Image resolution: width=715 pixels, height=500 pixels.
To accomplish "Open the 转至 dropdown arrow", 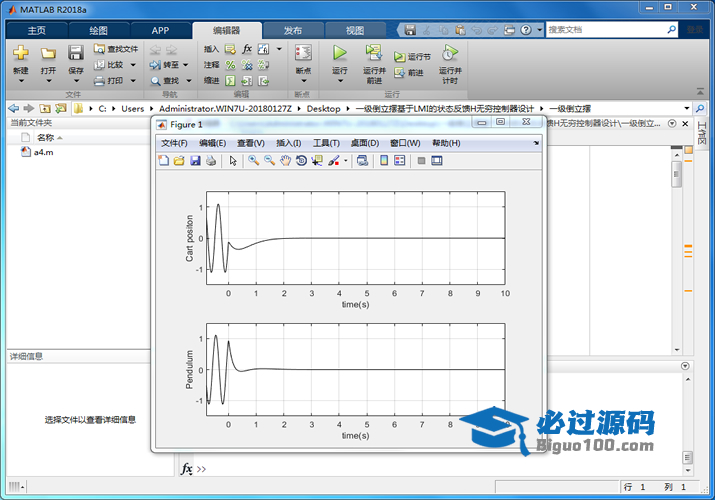I will (x=186, y=65).
